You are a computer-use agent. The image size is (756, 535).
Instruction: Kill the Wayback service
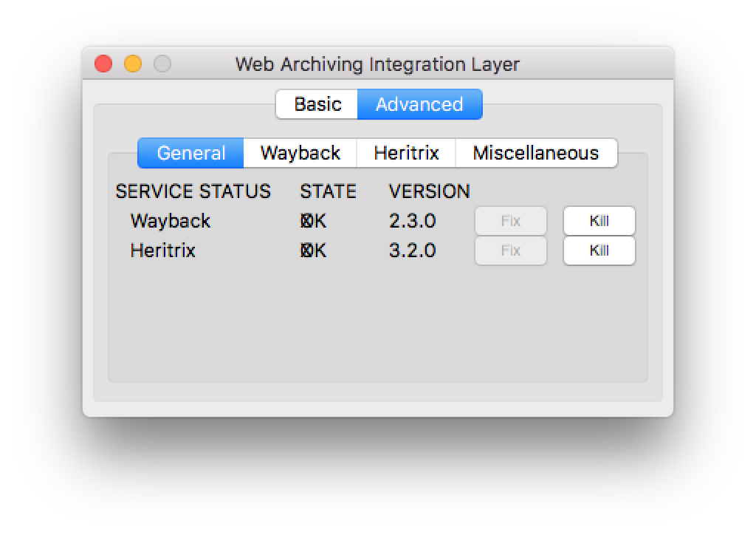coord(599,221)
